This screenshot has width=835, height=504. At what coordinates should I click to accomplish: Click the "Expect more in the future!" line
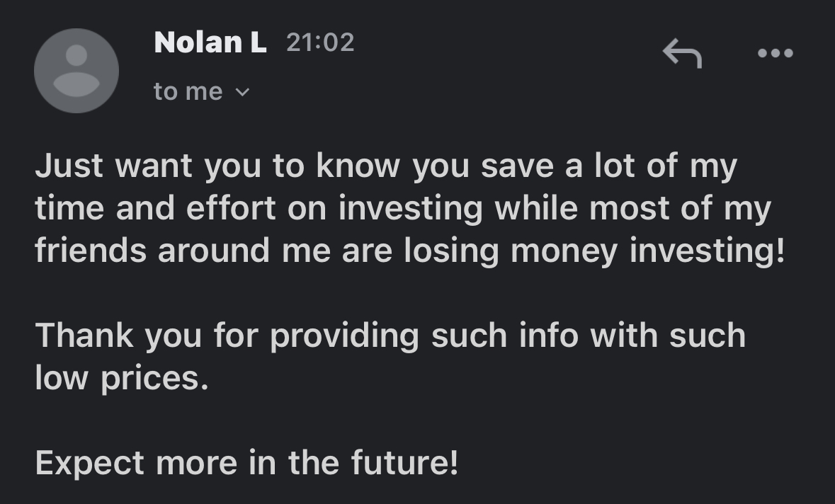pyautogui.click(x=246, y=463)
